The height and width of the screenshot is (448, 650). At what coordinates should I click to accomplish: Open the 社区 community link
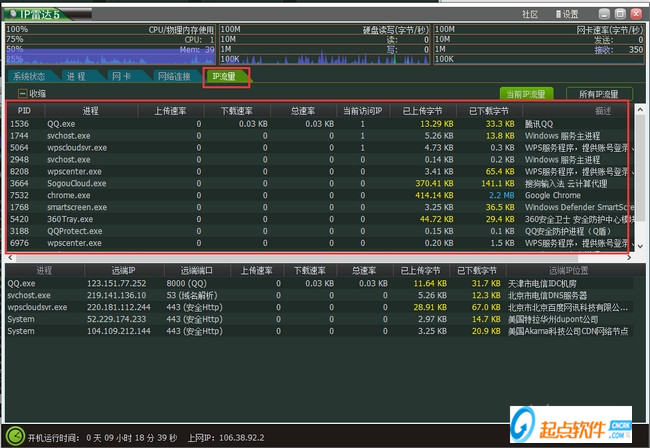point(530,14)
